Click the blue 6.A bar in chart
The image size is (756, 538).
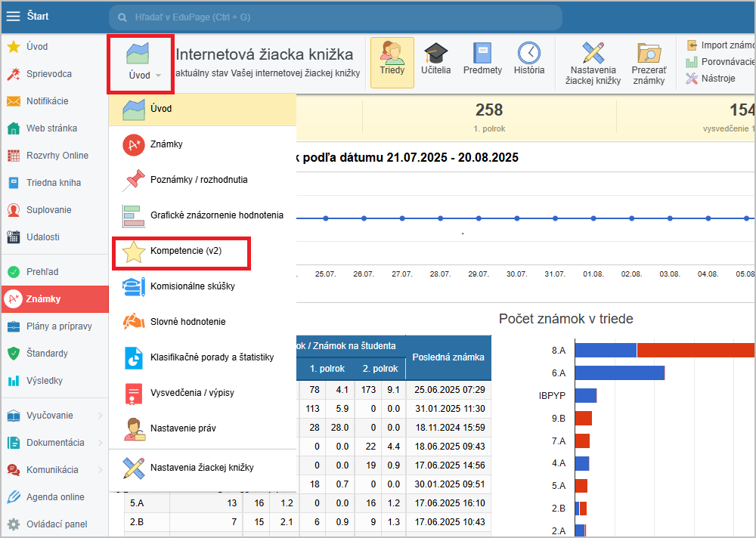(x=619, y=373)
